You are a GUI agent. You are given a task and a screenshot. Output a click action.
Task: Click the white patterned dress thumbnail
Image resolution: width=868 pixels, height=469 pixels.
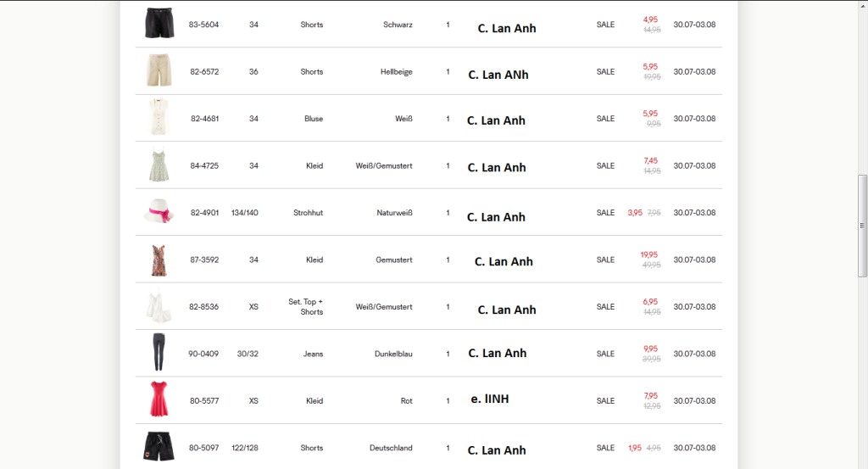[x=159, y=165]
